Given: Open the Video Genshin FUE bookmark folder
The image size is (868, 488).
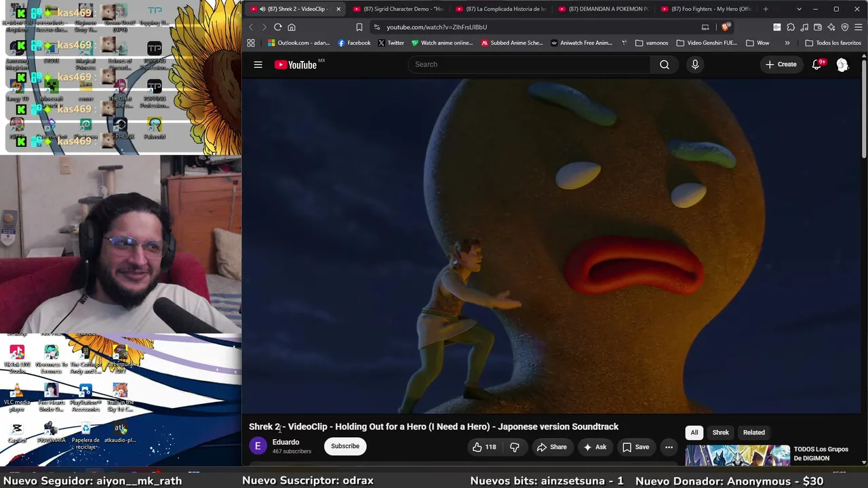Looking at the screenshot, I should pyautogui.click(x=707, y=43).
